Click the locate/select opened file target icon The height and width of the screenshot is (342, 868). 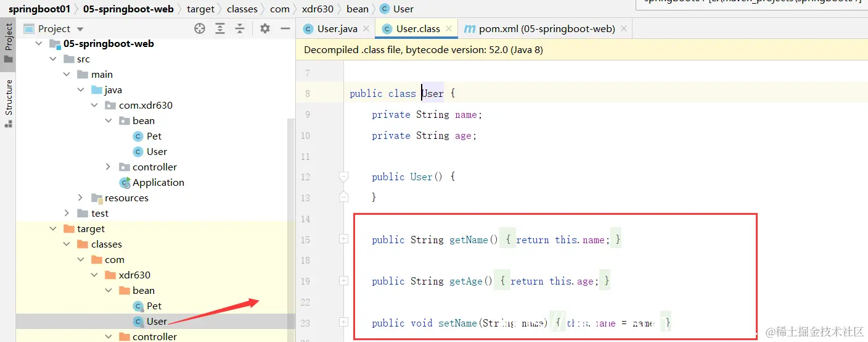point(199,28)
